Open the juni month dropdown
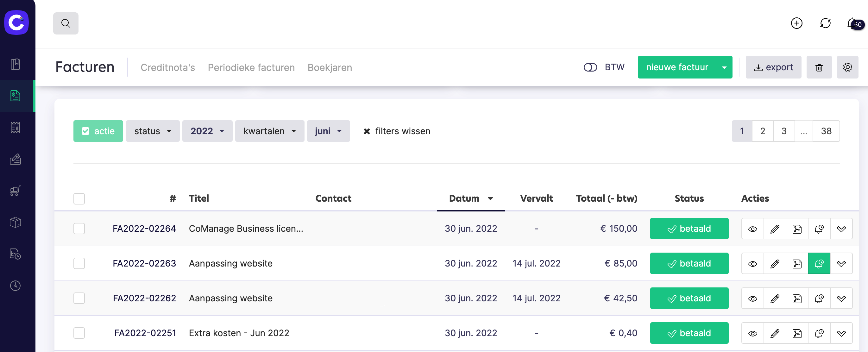 click(x=328, y=131)
